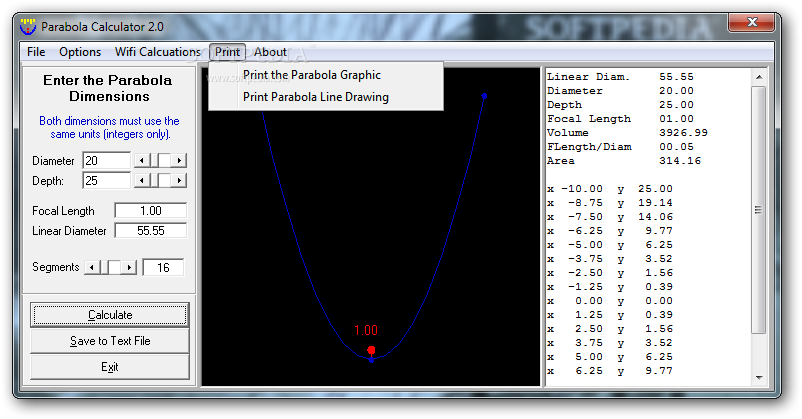Click the Linear Diameter value field
Image resolution: width=802 pixels, height=419 pixels.
151,231
